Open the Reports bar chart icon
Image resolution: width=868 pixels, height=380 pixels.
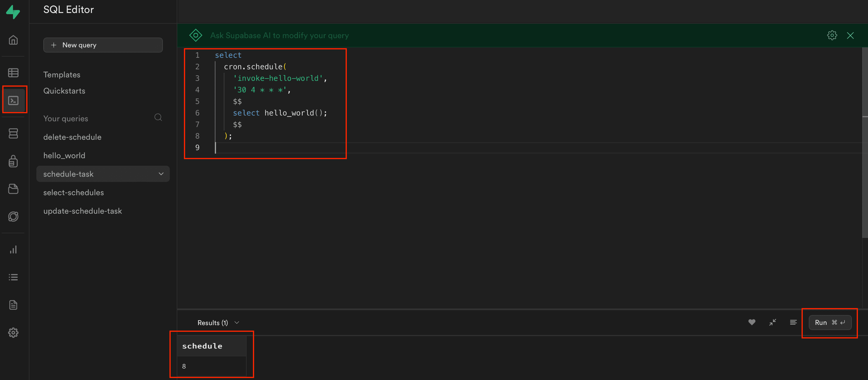point(13,249)
